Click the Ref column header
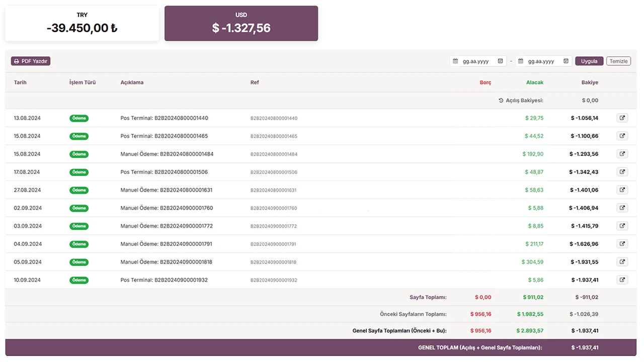644x362 pixels. (255, 82)
